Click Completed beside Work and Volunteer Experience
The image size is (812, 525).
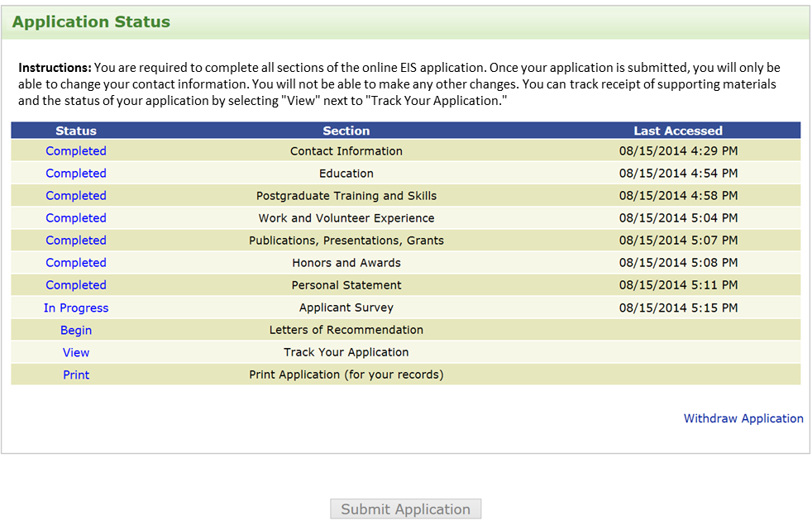(76, 218)
